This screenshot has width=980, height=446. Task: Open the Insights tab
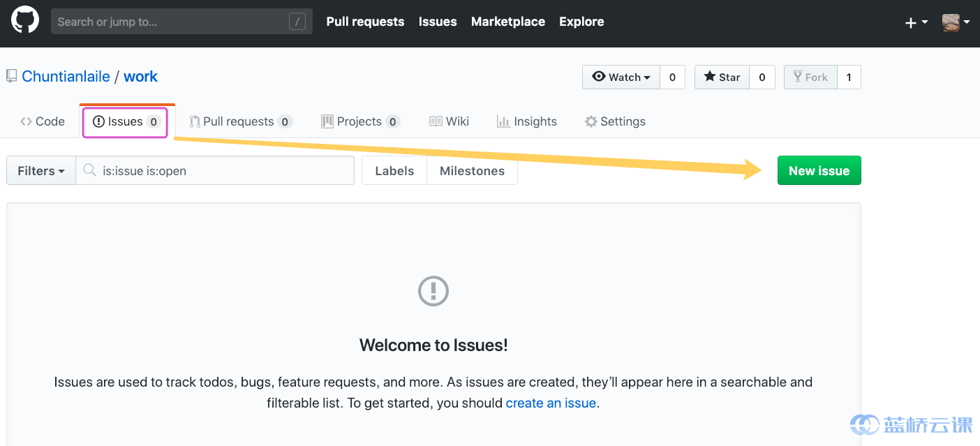[527, 121]
